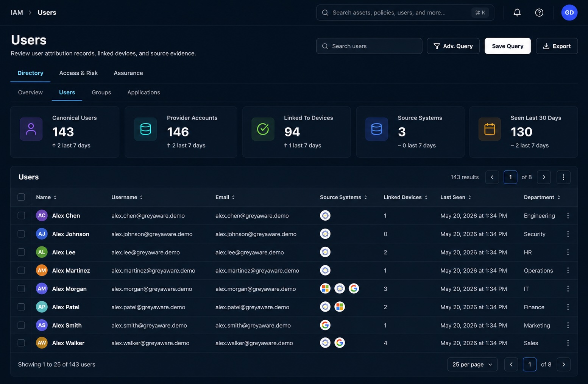
Task: Check the box for Alex Morgan
Action: [21, 288]
